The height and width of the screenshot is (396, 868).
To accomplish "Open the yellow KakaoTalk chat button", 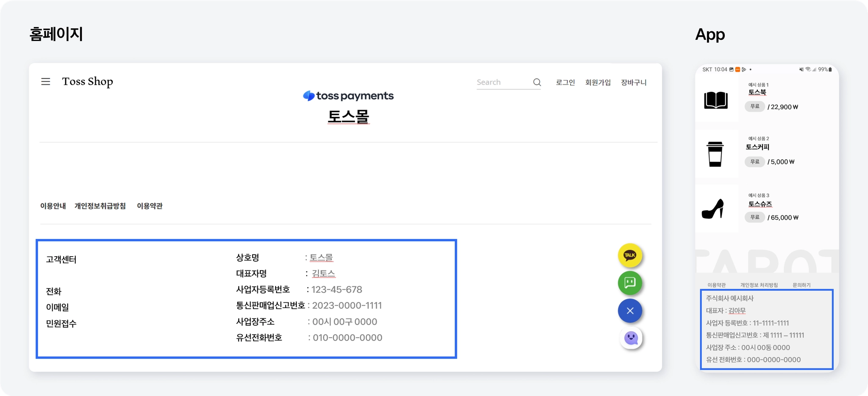I will pyautogui.click(x=630, y=255).
